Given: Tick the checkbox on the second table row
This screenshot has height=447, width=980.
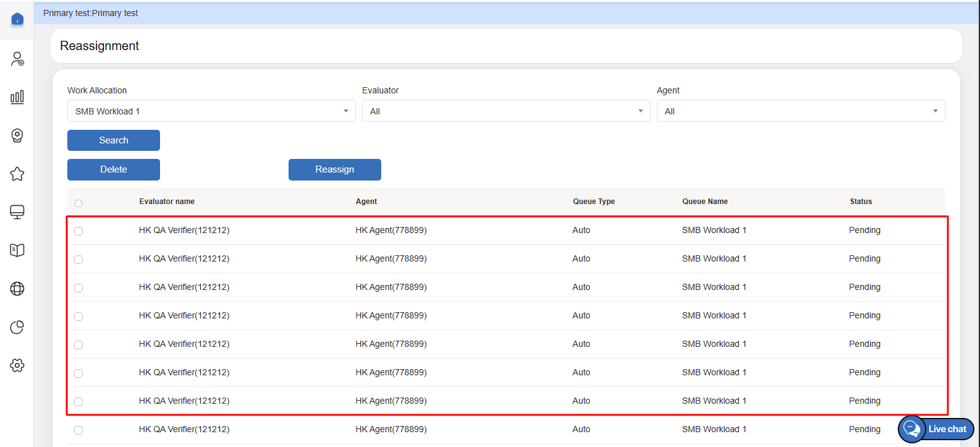Looking at the screenshot, I should pyautogui.click(x=78, y=260).
